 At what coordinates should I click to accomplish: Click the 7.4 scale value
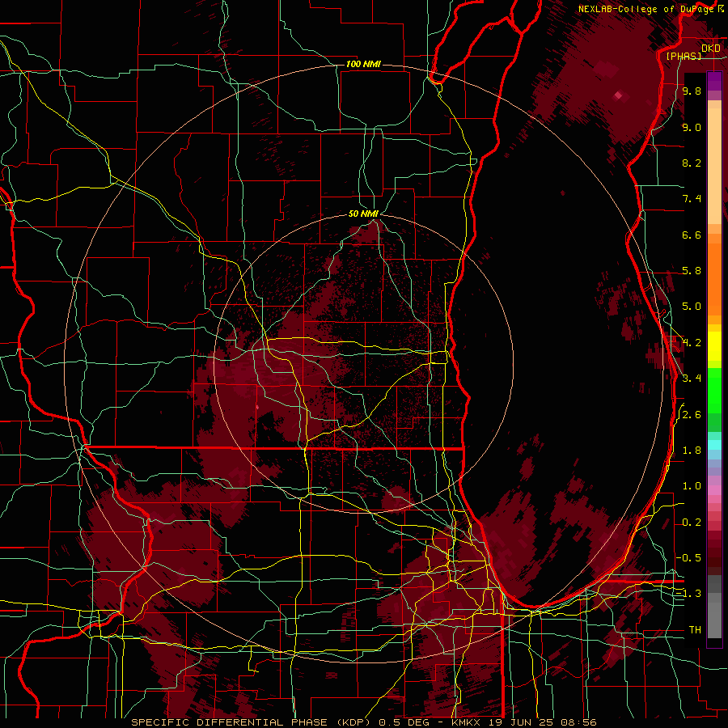tap(692, 199)
